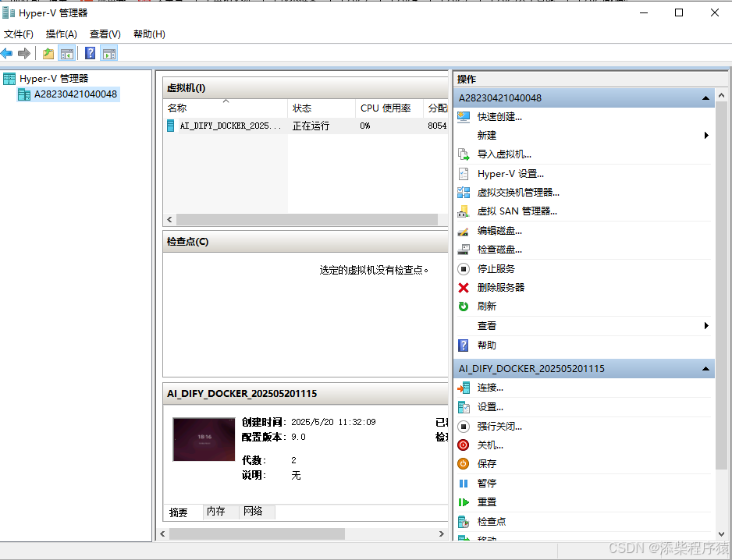Click the 导入虚拟机 icon
732x560 pixels.
(x=464, y=154)
